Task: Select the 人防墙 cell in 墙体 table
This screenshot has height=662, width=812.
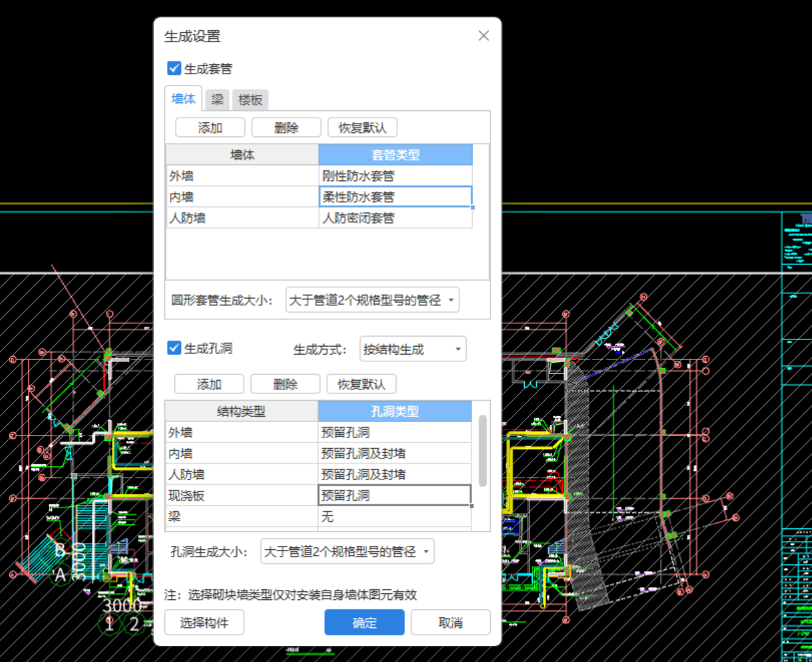Action: 242,218
